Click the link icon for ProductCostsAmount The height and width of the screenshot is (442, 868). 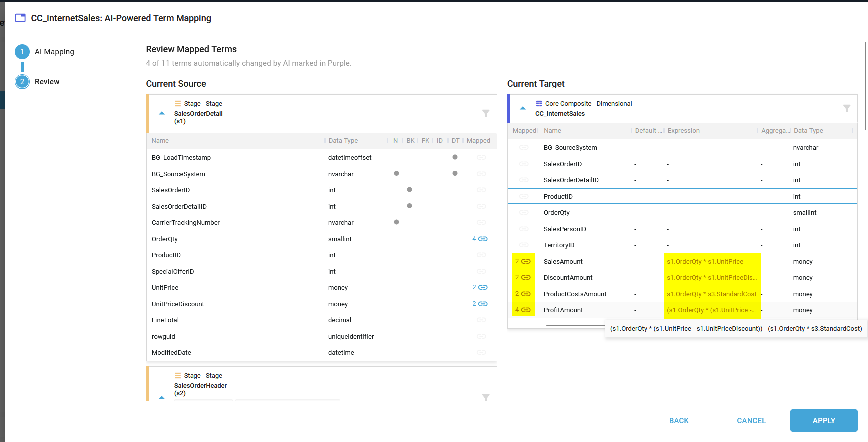[525, 294]
